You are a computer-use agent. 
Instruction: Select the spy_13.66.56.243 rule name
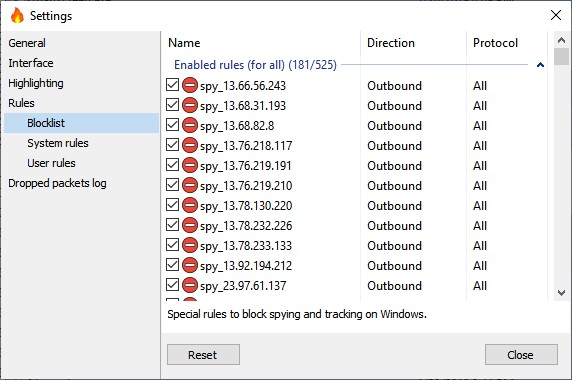[x=243, y=86]
